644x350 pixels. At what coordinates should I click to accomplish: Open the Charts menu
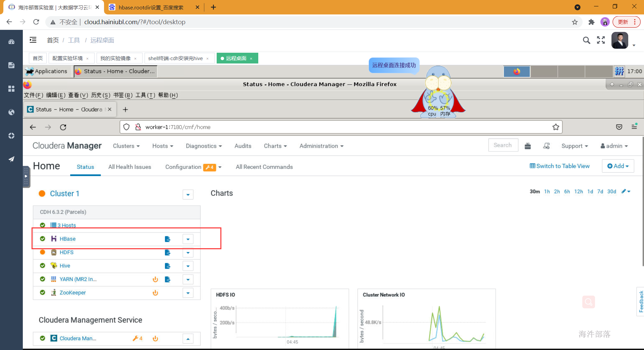[275, 146]
